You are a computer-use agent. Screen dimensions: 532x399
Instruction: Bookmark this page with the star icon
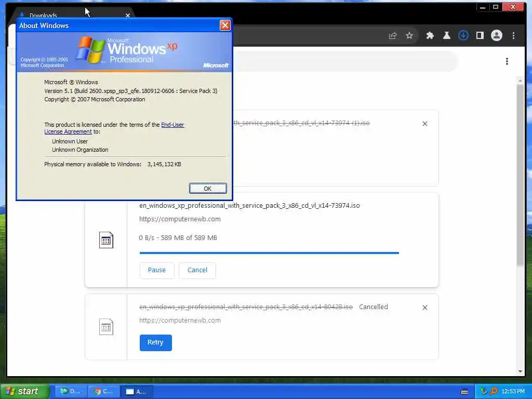[x=409, y=36]
